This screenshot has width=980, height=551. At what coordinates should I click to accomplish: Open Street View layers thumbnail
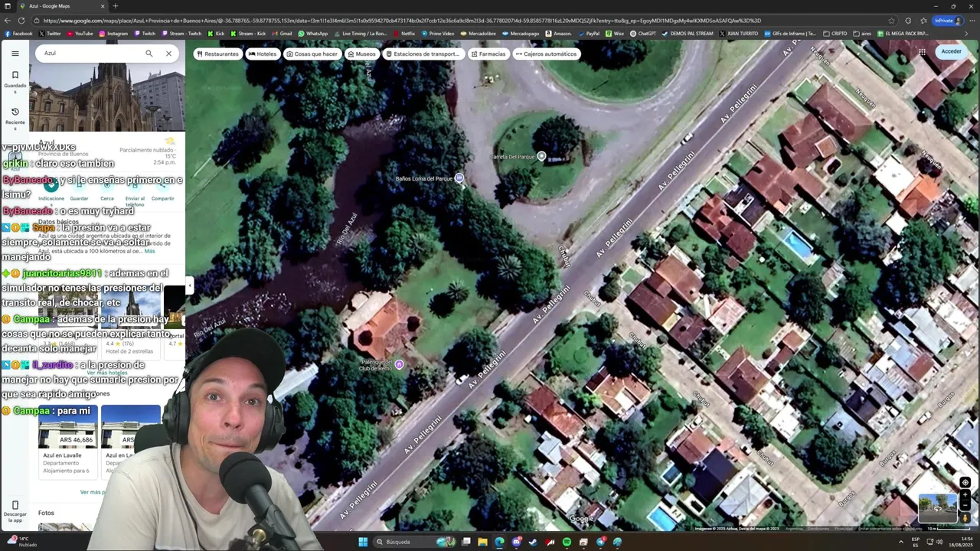tap(938, 508)
